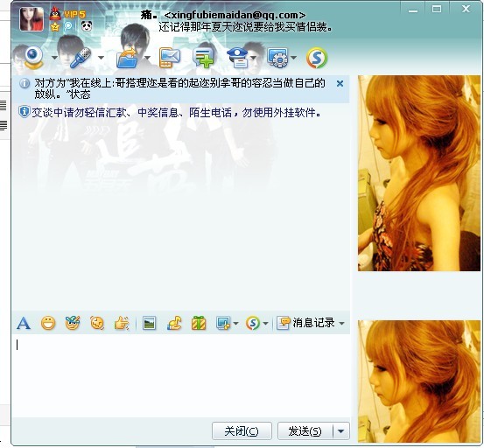Choose an emoticon from smiley face icon
Viewport: 484px width, 448px height.
pyautogui.click(x=48, y=324)
